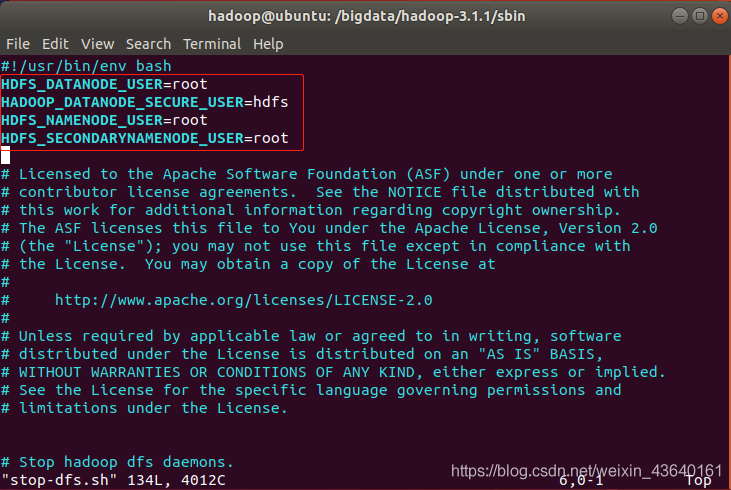Screen dimensions: 731x490
Task: Click the window title hadoop@ubuntu path
Action: [x=366, y=16]
